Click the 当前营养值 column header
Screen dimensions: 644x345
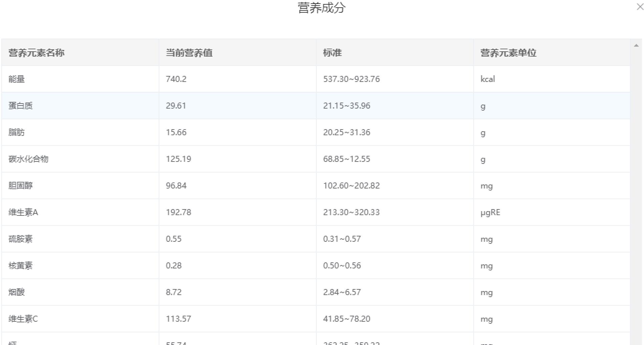[x=189, y=53]
